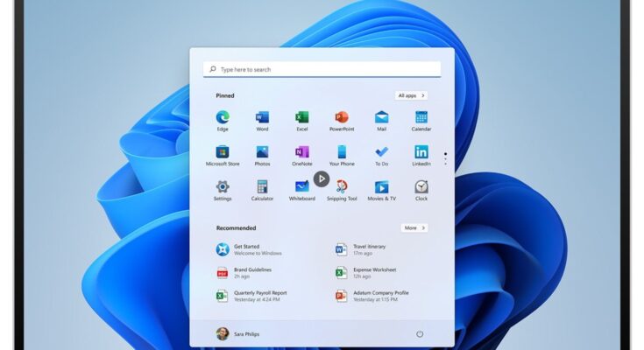644x350 pixels.
Task: Open the Clock app
Action: coord(421,191)
